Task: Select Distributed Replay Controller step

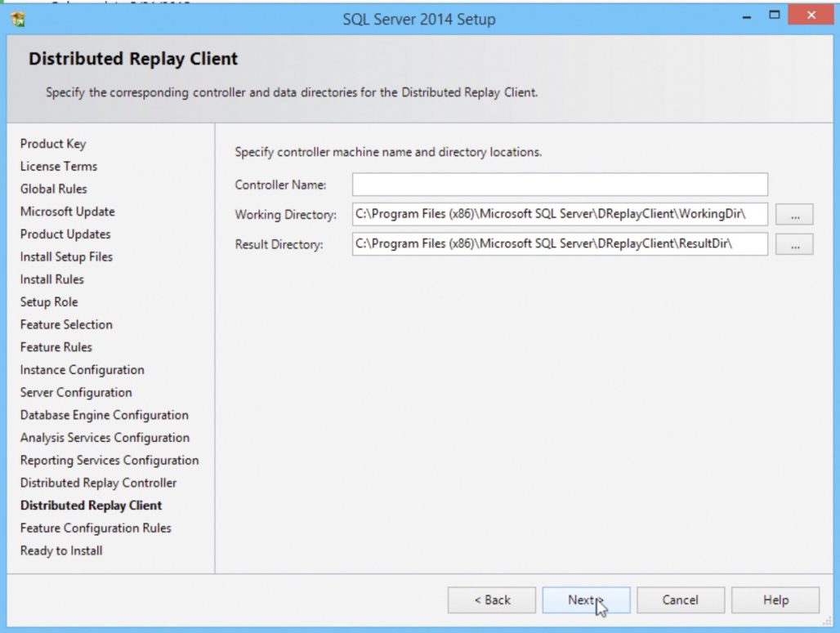Action: tap(96, 483)
